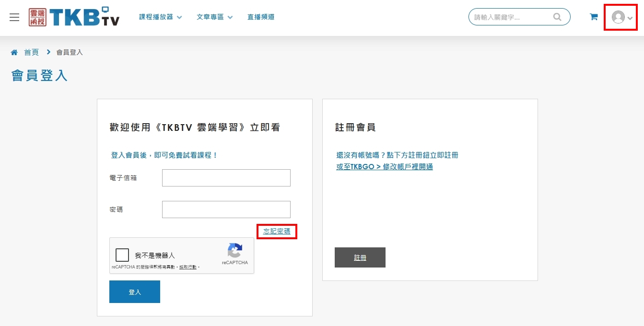
Task: Open the 直播頻道 menu item
Action: (x=261, y=17)
